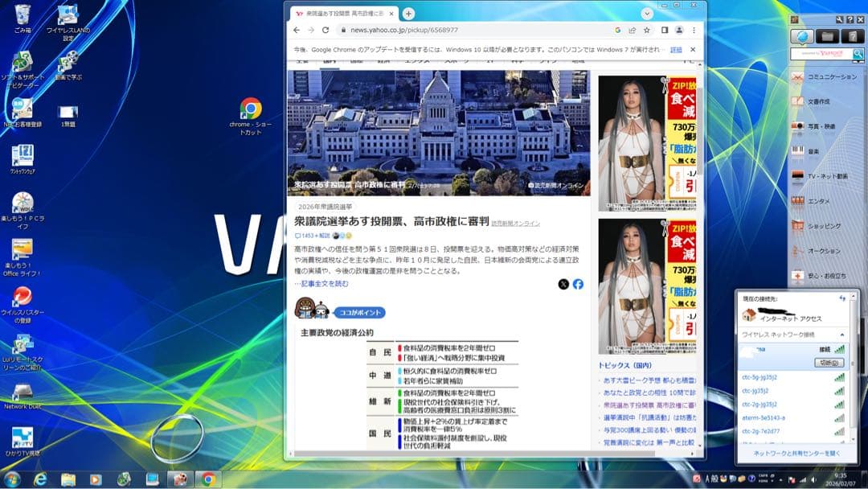Reload the Yahoo News page
Screen dimensions: 868x489
[x=325, y=30]
